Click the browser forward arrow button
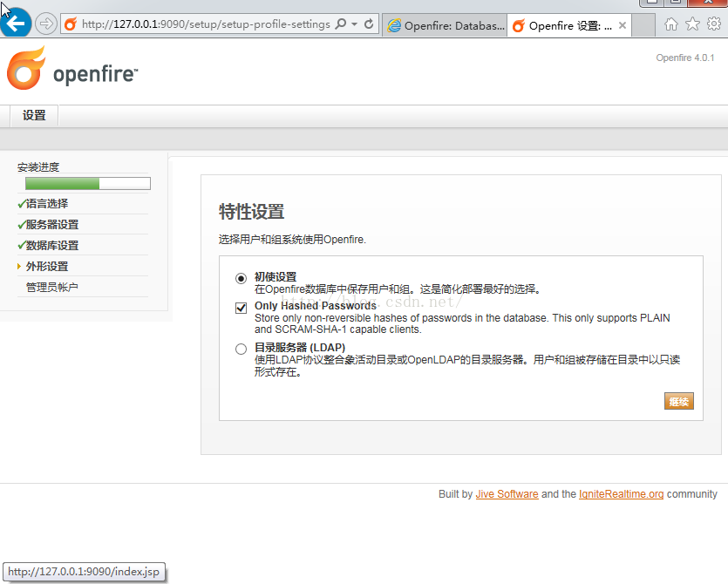Image resolution: width=728 pixels, height=584 pixels. coord(45,24)
